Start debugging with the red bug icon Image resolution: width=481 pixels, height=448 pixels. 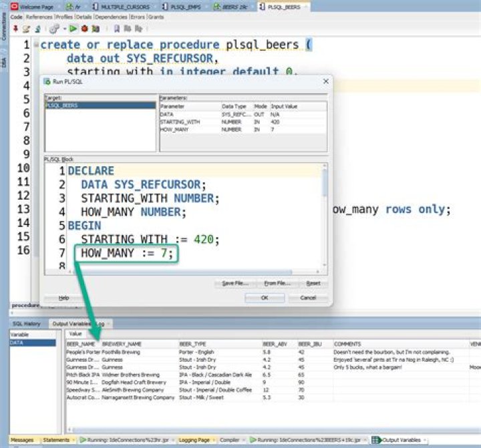(x=84, y=29)
